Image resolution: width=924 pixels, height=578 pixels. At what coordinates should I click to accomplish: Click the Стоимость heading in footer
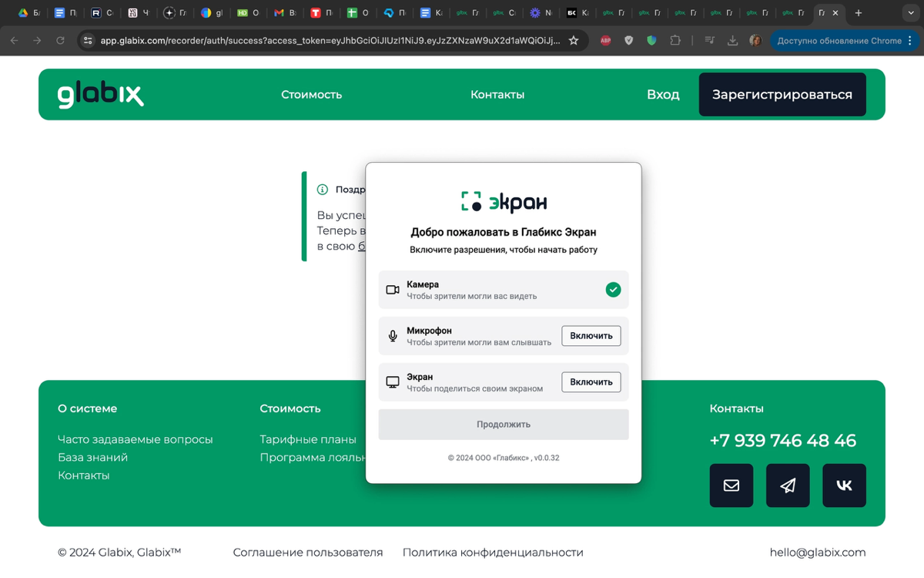(290, 408)
